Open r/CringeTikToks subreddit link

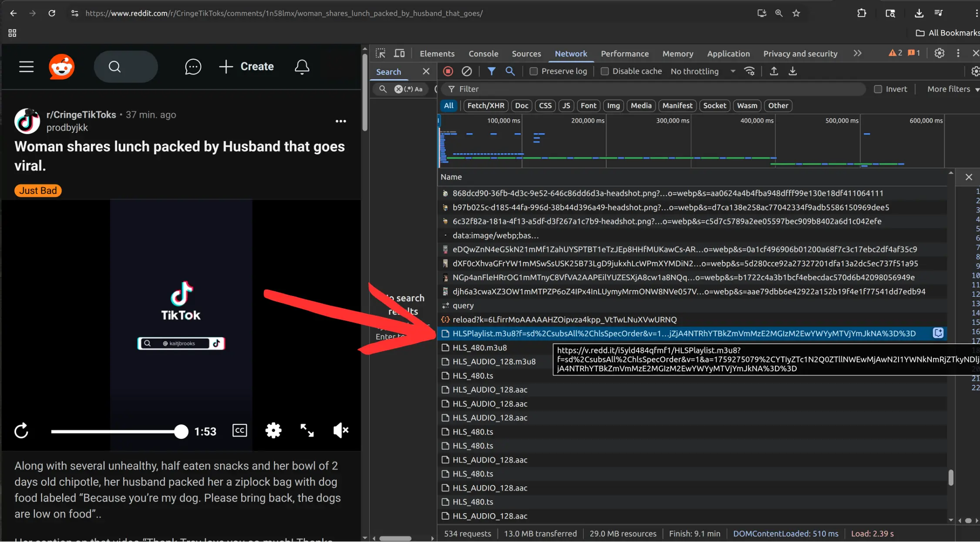pos(81,114)
